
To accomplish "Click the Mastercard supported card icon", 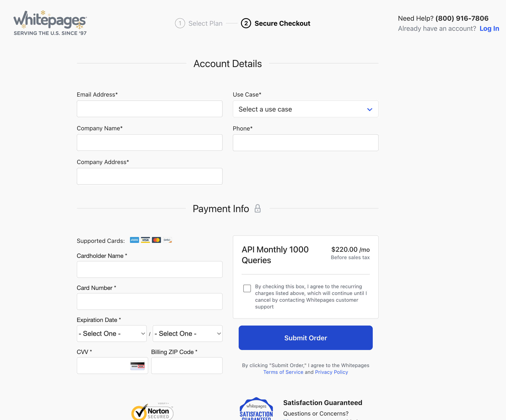I will coord(156,240).
